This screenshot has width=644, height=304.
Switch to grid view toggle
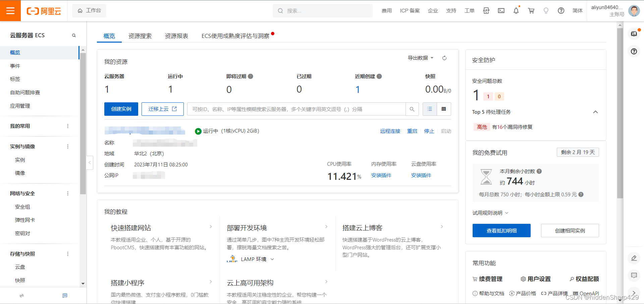[444, 109]
